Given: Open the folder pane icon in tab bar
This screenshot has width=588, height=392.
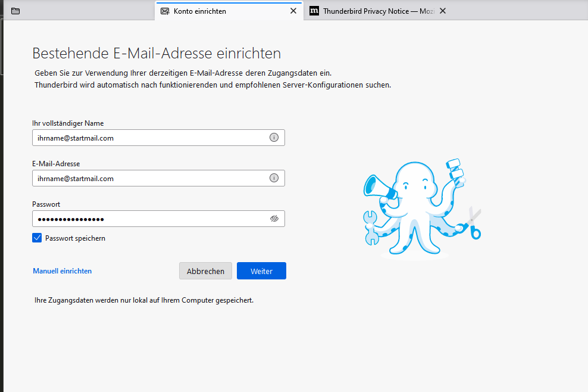Looking at the screenshot, I should (15, 11).
